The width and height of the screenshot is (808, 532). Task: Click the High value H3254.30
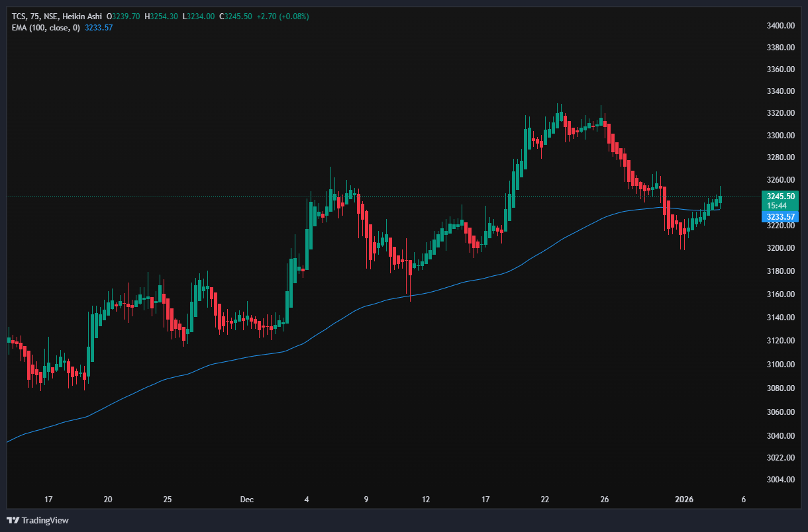(160, 16)
